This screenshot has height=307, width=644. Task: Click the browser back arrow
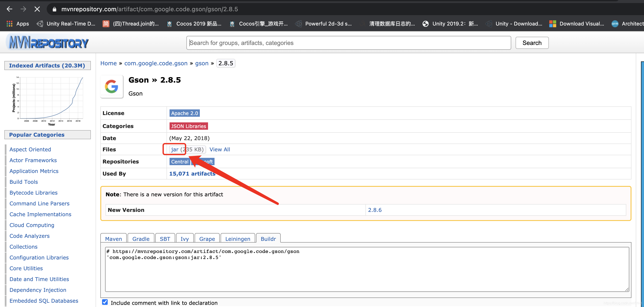(10, 9)
